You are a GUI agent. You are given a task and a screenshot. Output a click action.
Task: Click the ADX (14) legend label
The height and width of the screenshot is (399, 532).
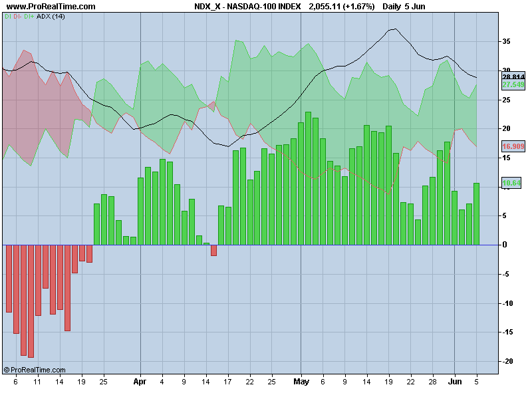click(51, 16)
